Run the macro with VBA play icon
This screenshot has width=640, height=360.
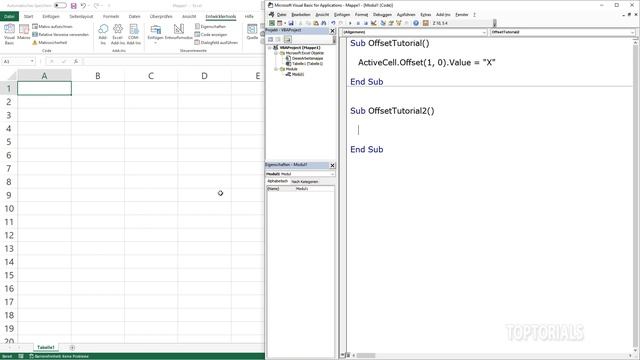350,23
